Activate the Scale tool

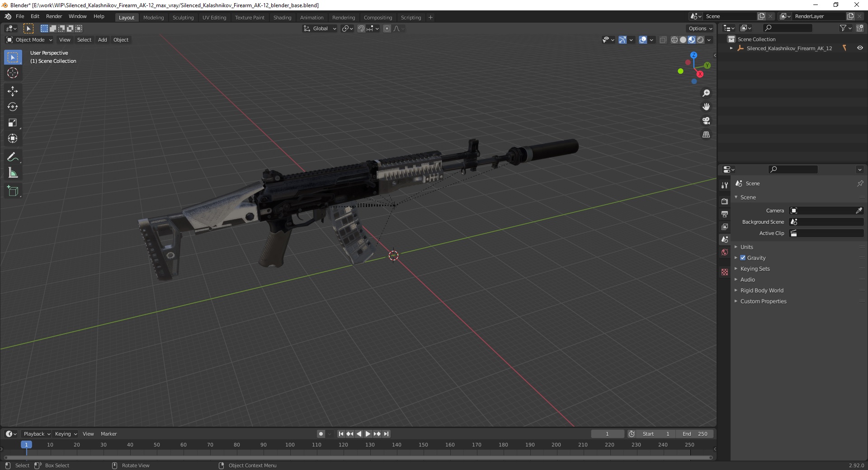13,122
